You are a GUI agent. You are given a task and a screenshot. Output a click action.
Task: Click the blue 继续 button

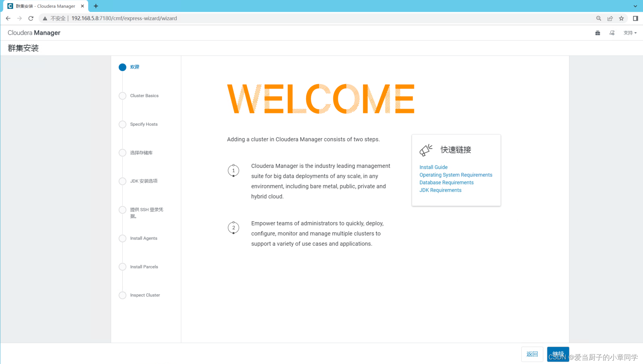click(x=558, y=354)
